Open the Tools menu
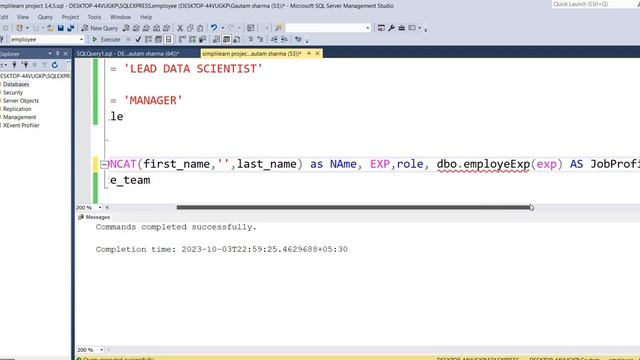 click(94, 17)
